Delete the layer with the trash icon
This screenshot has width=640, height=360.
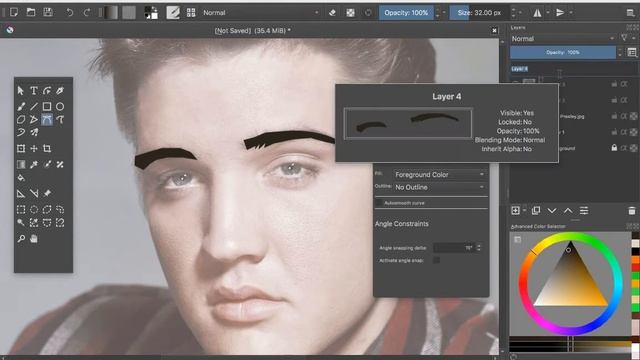pos(631,211)
